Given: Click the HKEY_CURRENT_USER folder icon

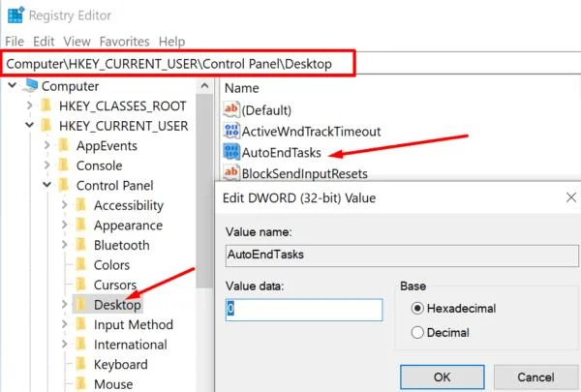Looking at the screenshot, I should click(46, 126).
